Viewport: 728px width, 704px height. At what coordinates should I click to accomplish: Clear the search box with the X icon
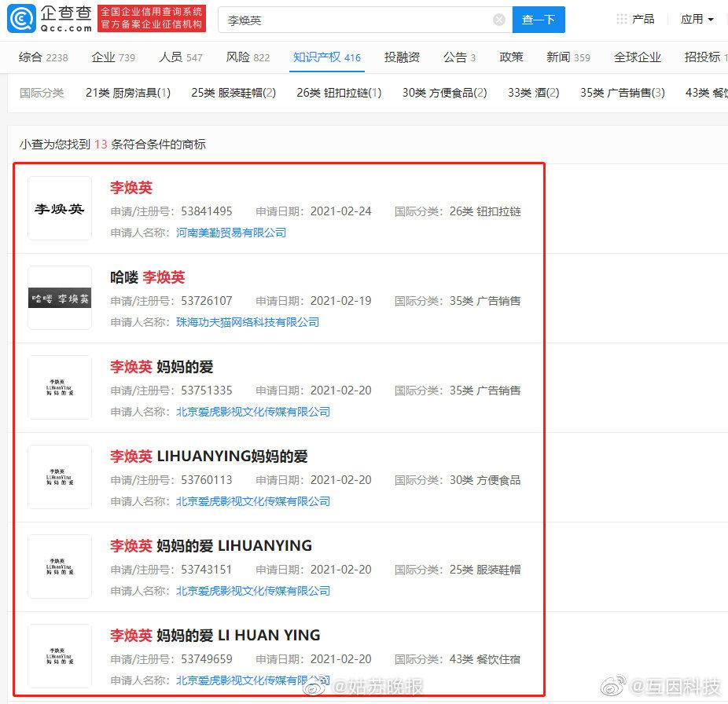(x=499, y=20)
